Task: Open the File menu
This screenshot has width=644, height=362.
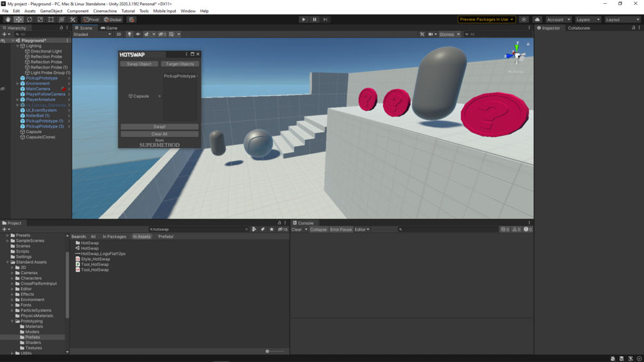Action: point(5,11)
